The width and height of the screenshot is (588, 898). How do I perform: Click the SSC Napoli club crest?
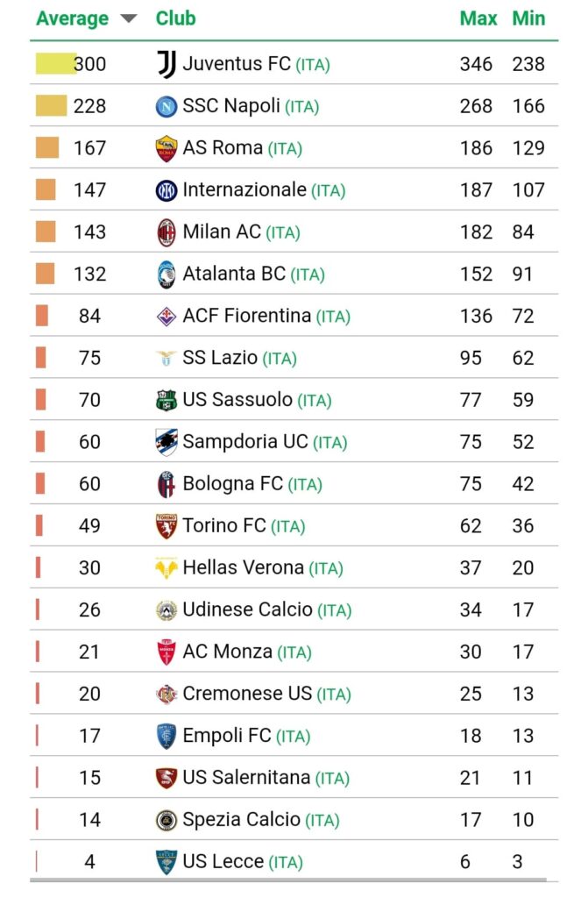(x=166, y=106)
